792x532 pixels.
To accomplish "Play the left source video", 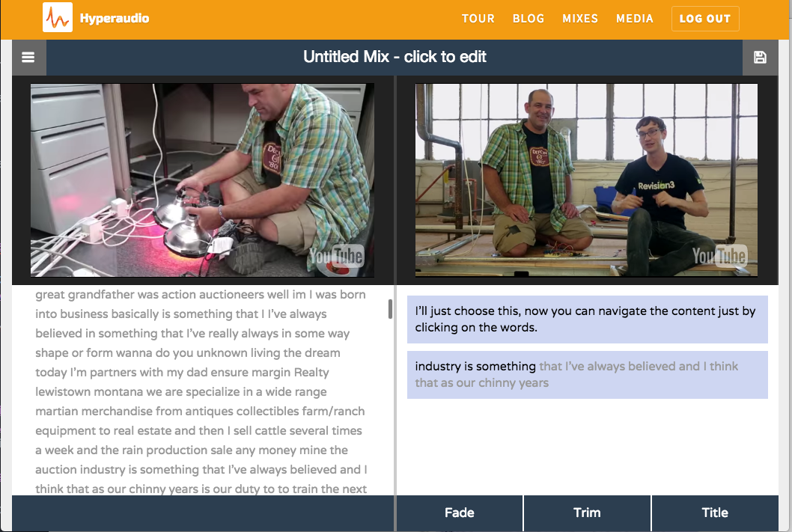I will click(202, 180).
